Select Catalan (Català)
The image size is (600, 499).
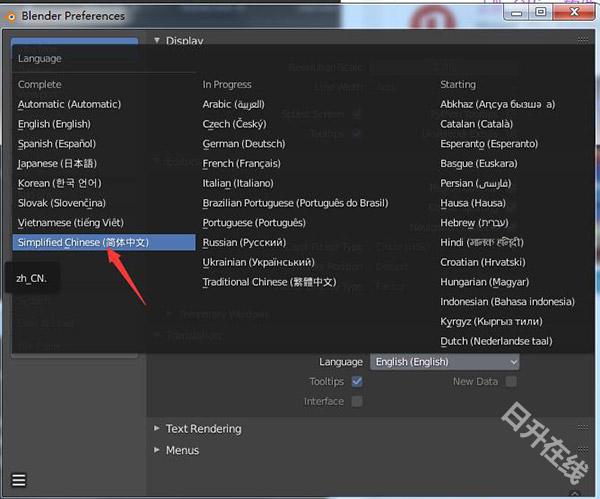(476, 124)
